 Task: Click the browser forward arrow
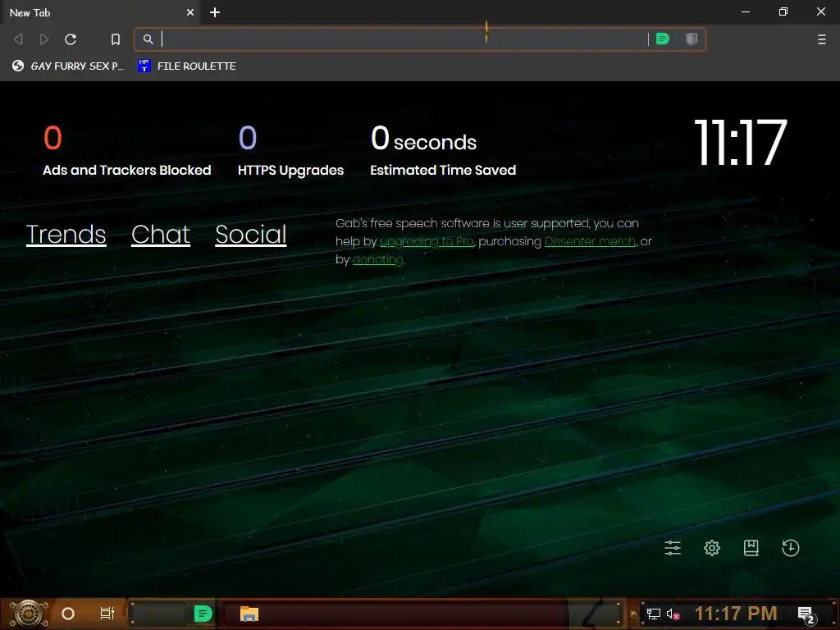pyautogui.click(x=44, y=39)
